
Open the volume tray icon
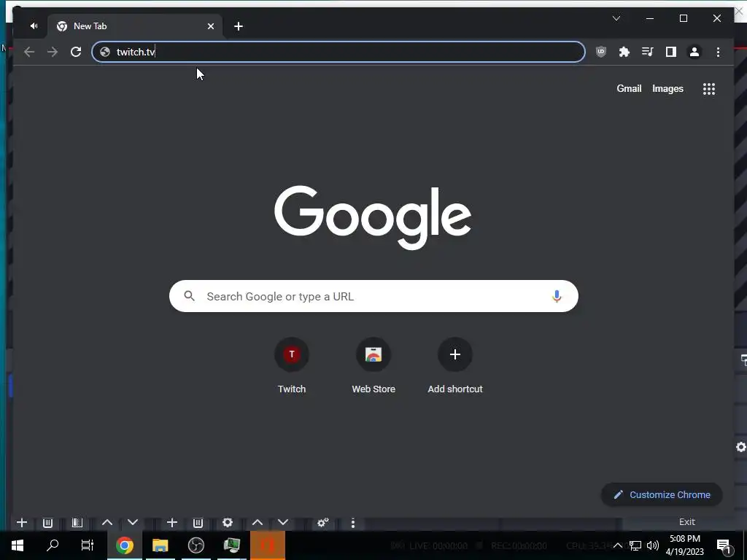653,545
